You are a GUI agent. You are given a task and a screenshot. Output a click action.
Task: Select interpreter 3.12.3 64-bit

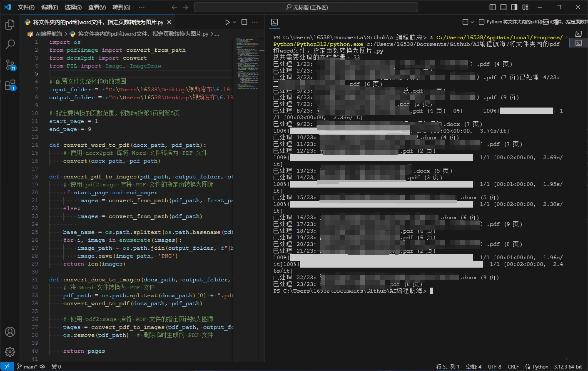point(568,367)
